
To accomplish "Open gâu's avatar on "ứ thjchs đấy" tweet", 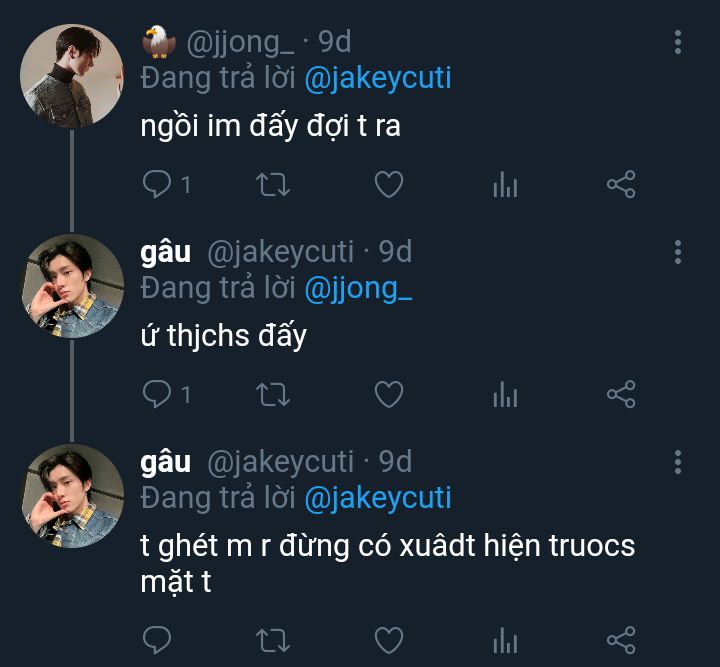I will pos(72,286).
